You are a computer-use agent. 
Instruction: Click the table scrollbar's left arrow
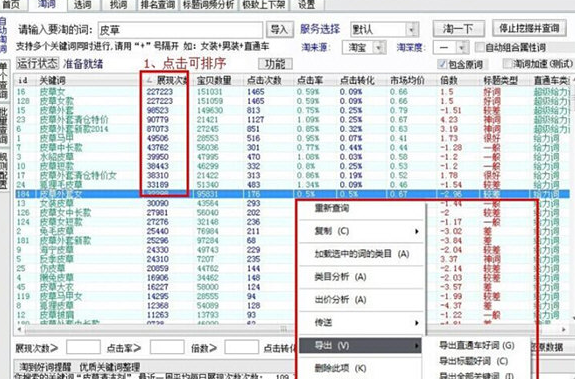click(x=19, y=330)
